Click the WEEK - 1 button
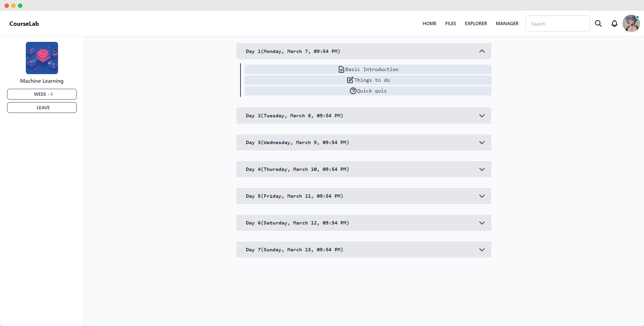Screen dimensions: 644x326 42,94
